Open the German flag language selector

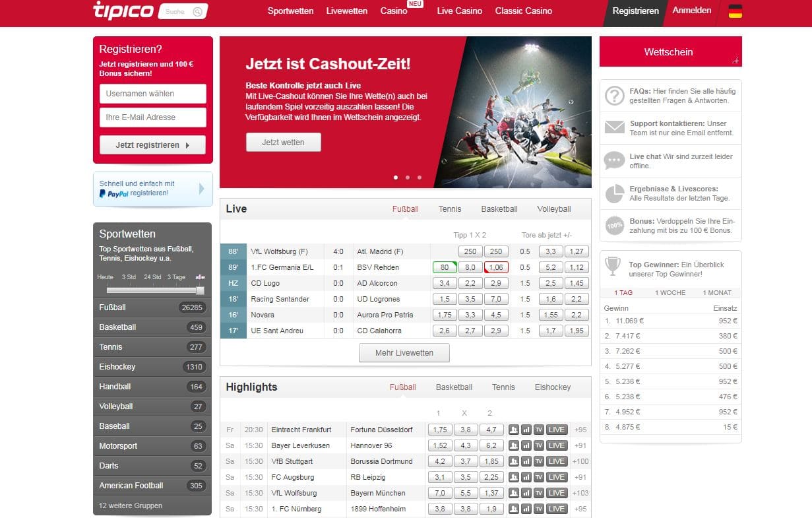click(735, 11)
